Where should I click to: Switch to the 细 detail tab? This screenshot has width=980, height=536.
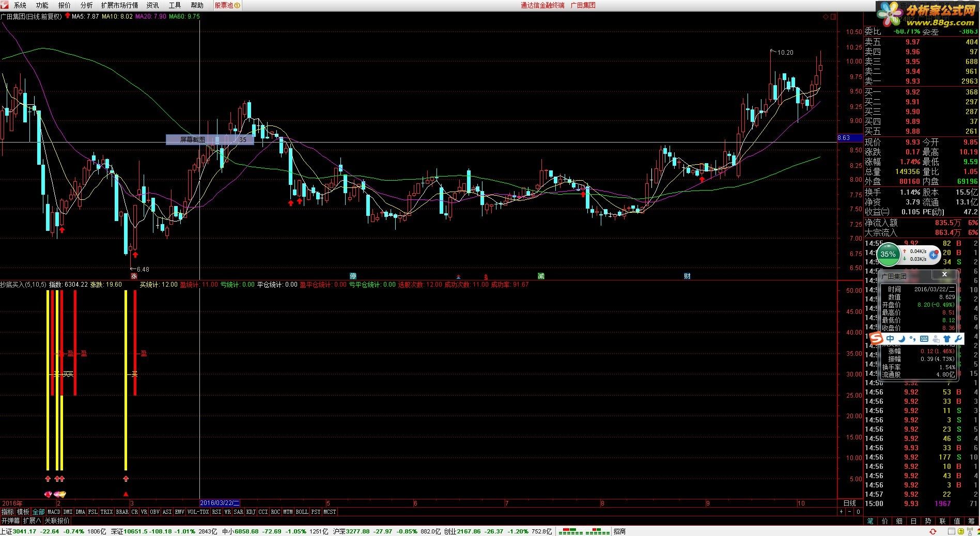coord(899,521)
